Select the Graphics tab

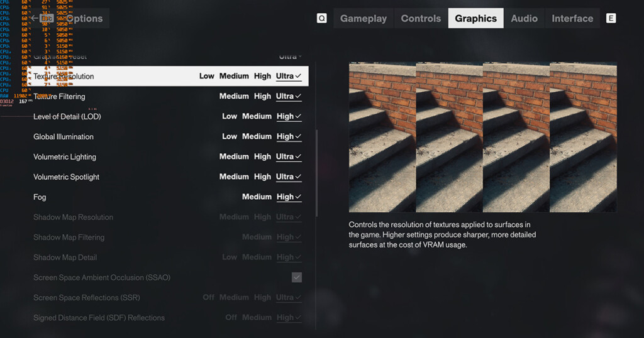(x=475, y=18)
